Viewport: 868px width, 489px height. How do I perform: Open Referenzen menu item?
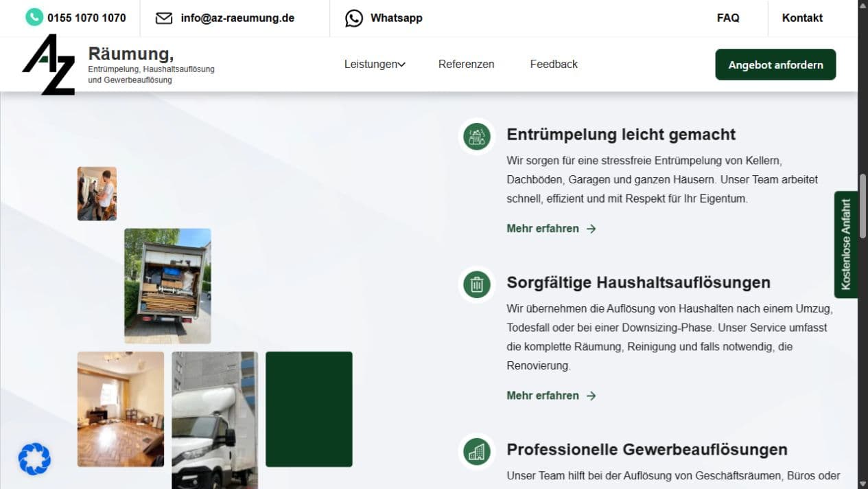[467, 64]
